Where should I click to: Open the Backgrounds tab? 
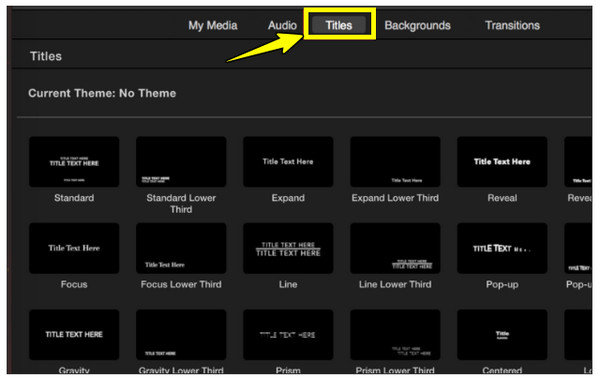[417, 25]
